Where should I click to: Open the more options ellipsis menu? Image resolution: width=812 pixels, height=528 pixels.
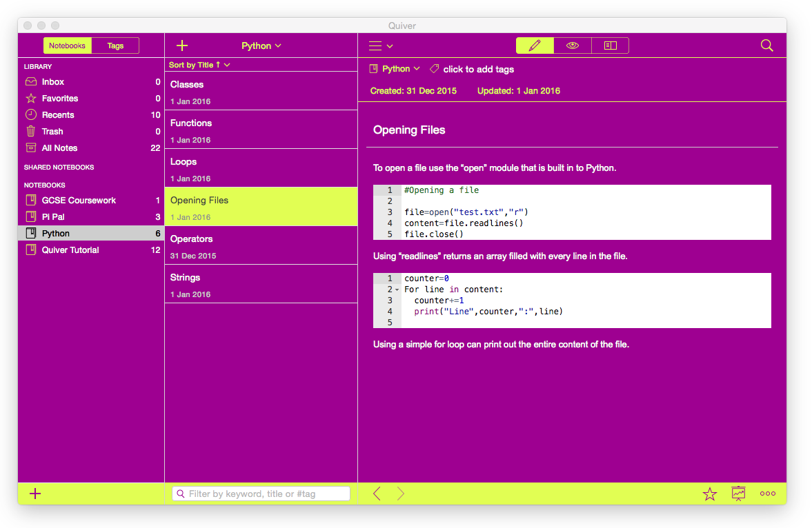767,494
